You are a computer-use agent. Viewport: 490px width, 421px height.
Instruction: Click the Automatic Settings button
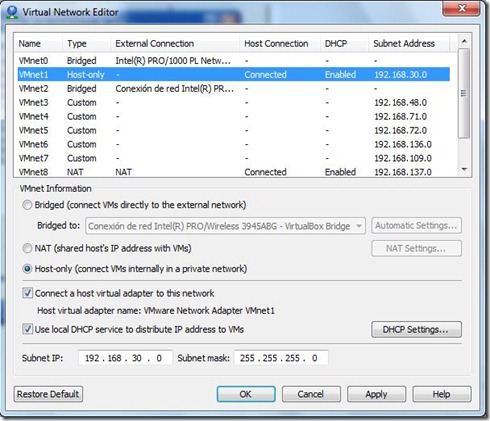416,226
